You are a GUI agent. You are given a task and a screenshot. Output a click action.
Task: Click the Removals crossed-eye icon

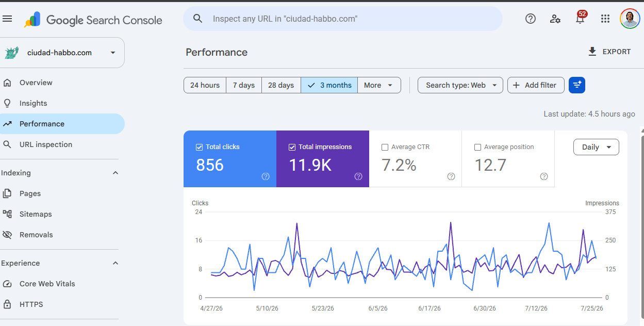click(x=7, y=235)
